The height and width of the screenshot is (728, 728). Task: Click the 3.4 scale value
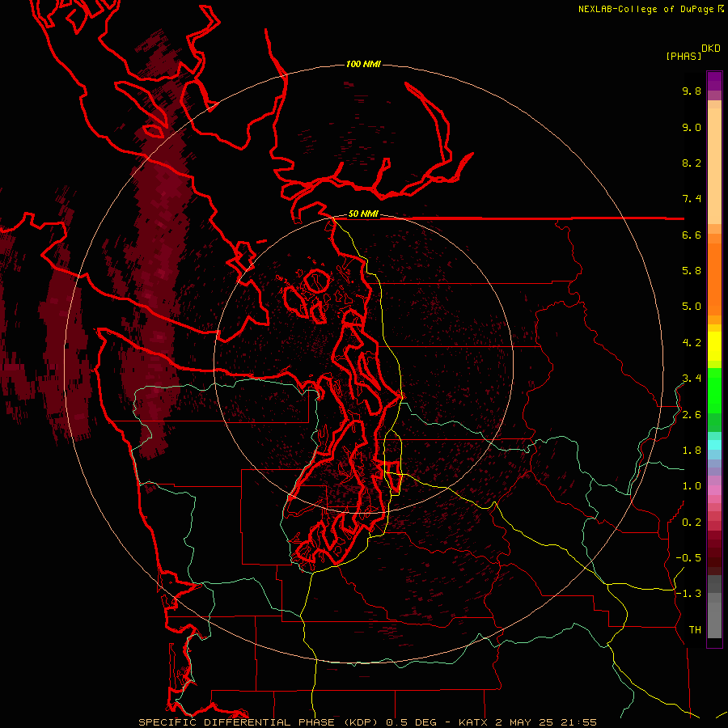coord(692,379)
